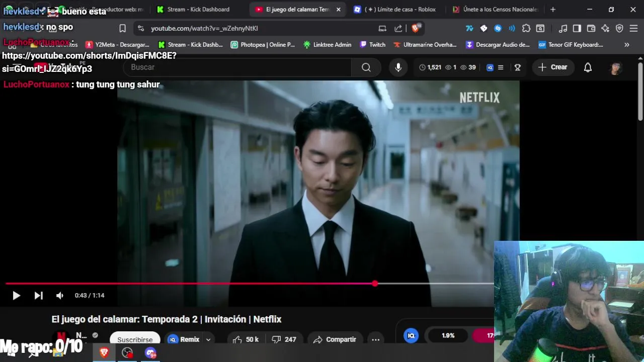Open the Stream - Kick Dashb... bookmark
The height and width of the screenshot is (362, 644).
click(x=190, y=45)
